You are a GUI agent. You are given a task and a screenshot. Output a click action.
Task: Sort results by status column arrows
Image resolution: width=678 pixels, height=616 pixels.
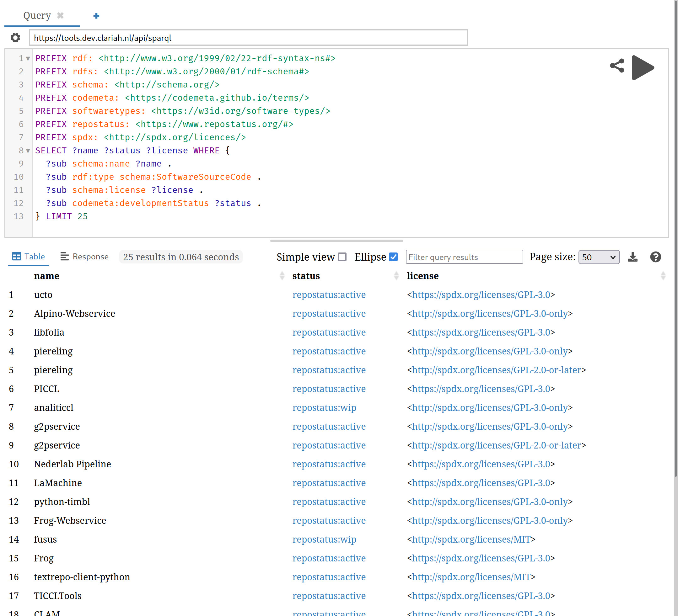click(x=396, y=276)
